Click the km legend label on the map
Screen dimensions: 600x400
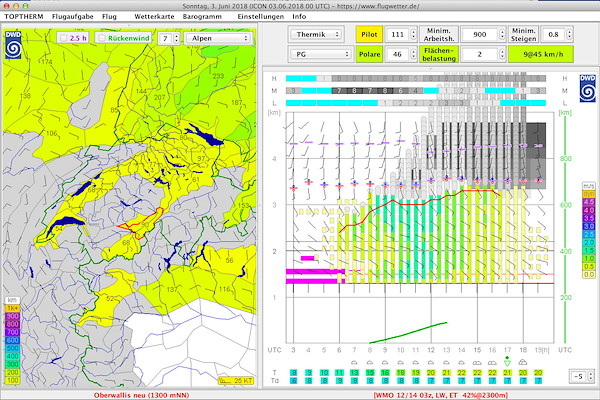pyautogui.click(x=12, y=300)
